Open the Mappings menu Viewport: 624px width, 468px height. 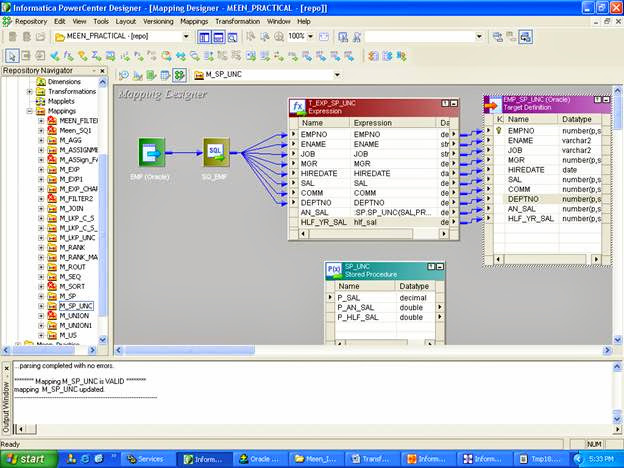click(x=194, y=21)
